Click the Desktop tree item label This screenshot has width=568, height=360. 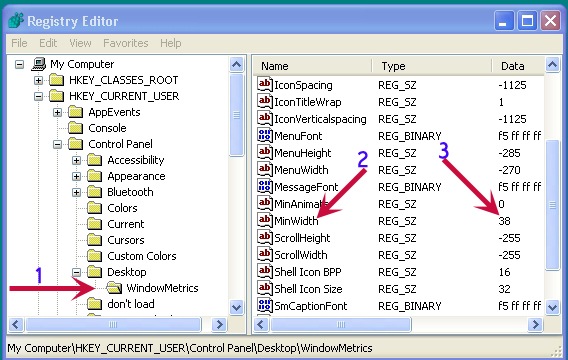tap(127, 272)
